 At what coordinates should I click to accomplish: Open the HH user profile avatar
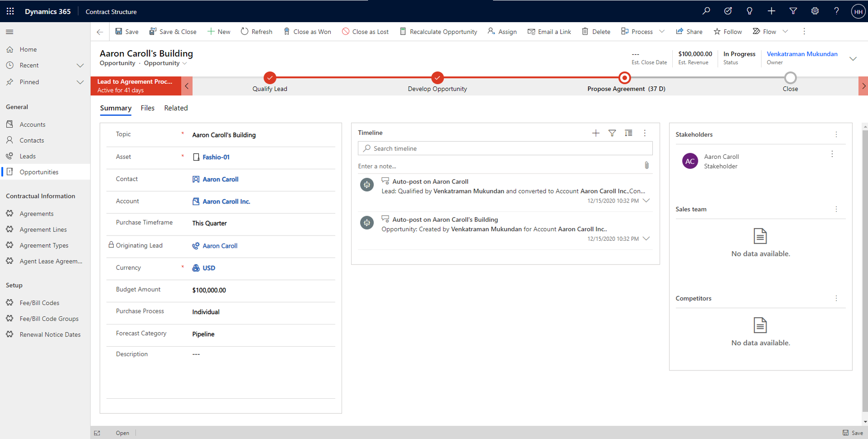point(858,12)
